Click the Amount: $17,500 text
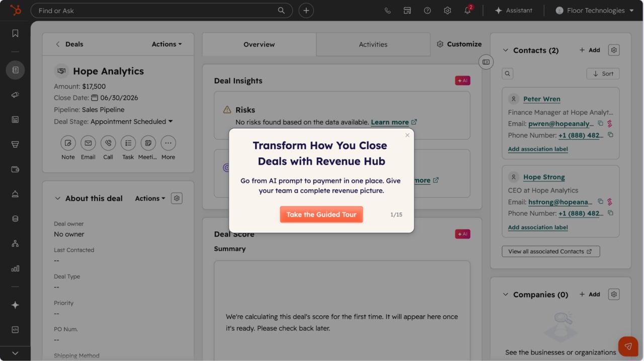 coord(79,86)
